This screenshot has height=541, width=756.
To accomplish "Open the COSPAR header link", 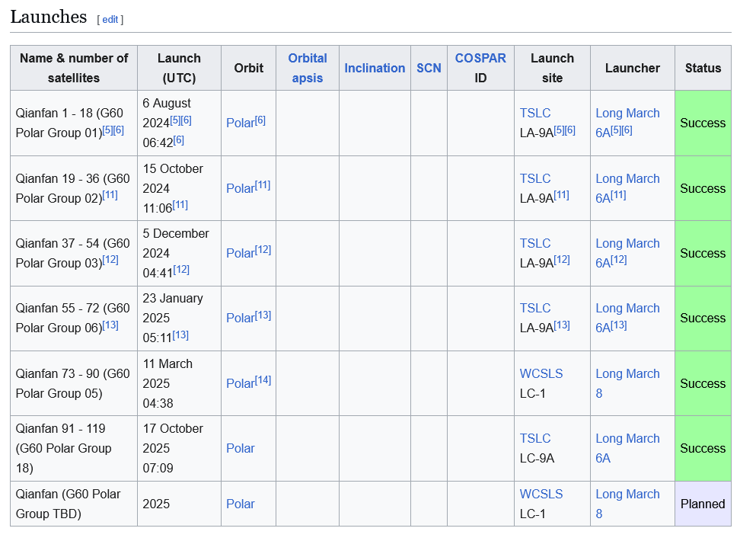I will (480, 58).
